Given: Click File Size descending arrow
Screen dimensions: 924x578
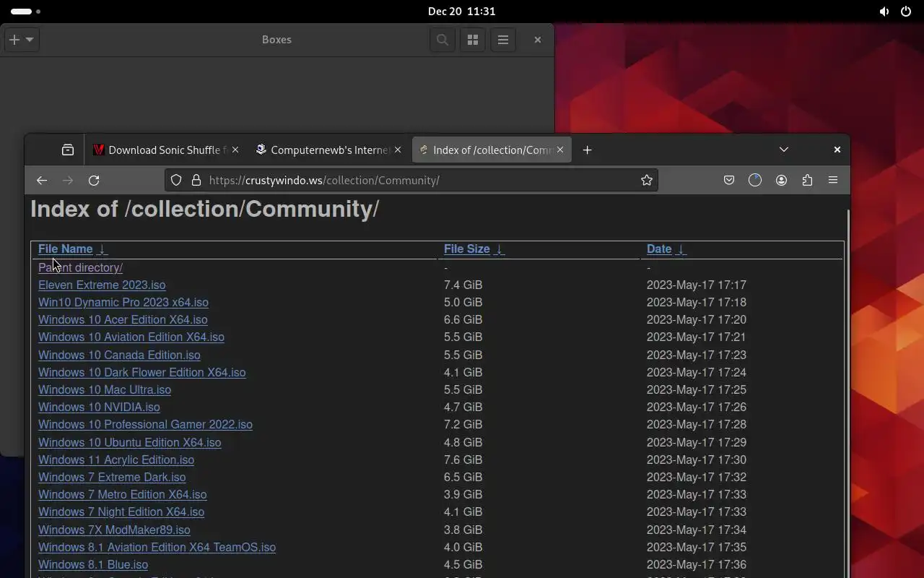Looking at the screenshot, I should pyautogui.click(x=499, y=249).
